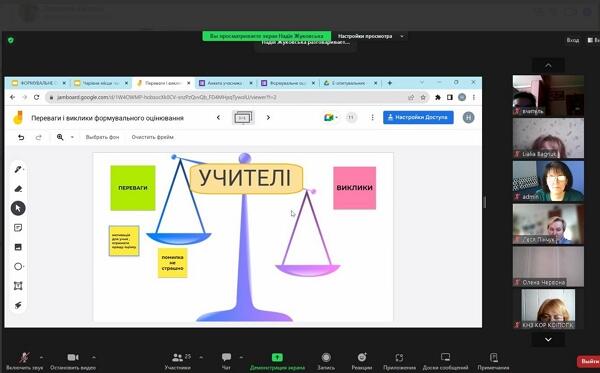Pick the add image tool

(x=18, y=247)
